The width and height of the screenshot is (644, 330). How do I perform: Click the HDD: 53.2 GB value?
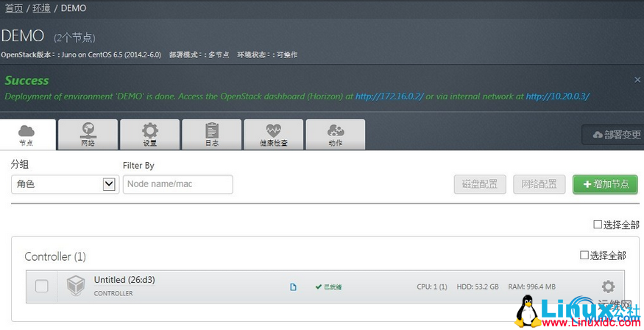478,287
